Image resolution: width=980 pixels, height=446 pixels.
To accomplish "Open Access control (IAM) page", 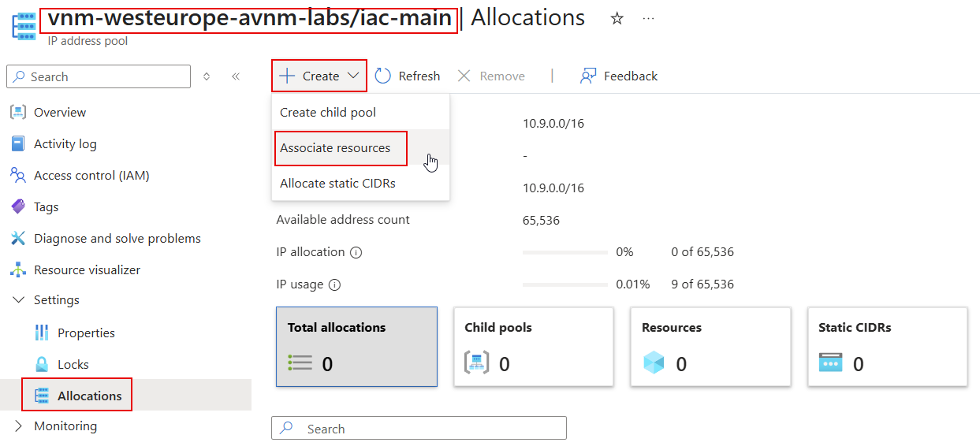I will [91, 175].
